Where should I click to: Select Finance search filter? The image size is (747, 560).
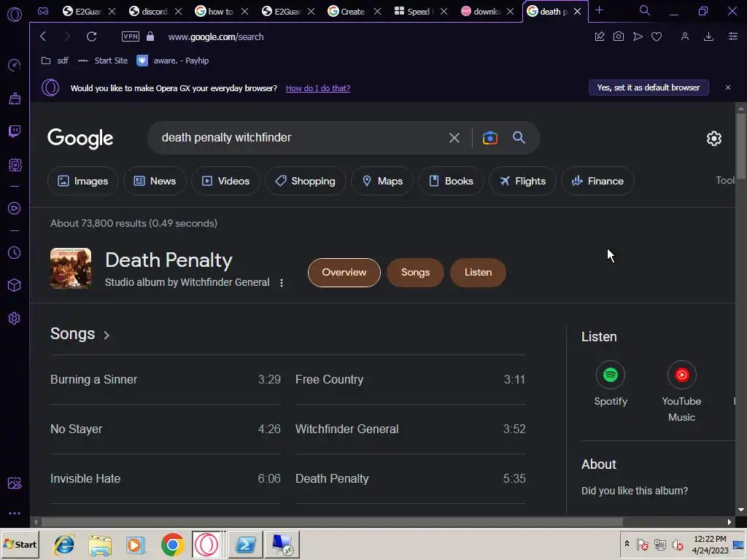click(x=597, y=181)
